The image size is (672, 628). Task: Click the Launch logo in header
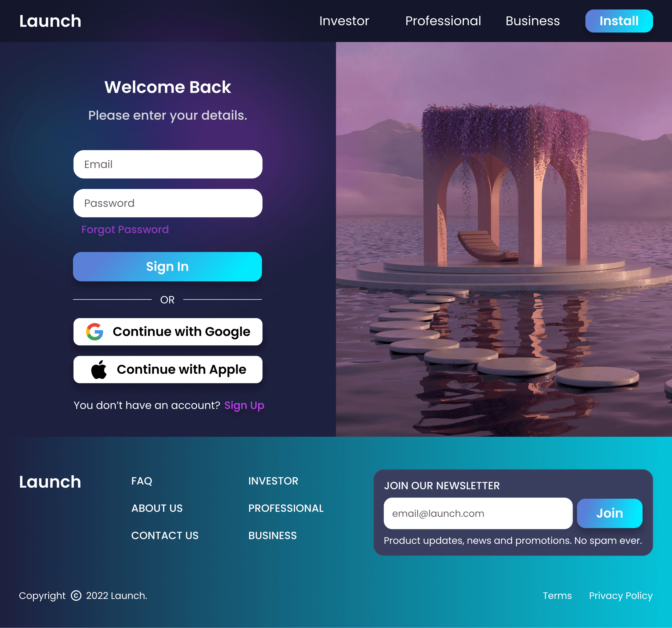[x=50, y=21]
